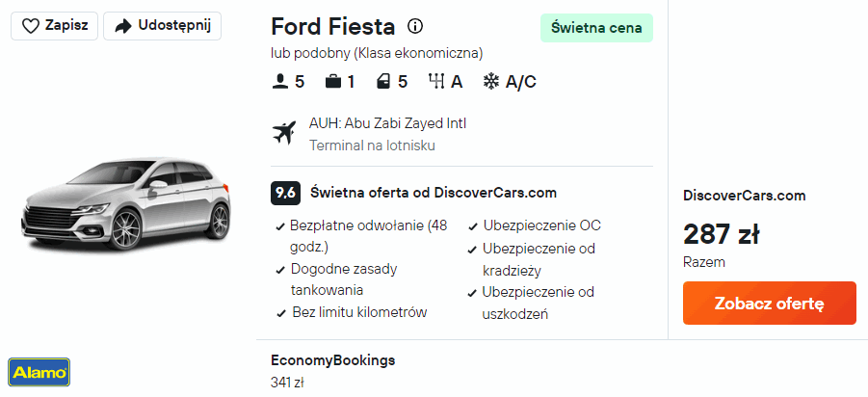Click the Alamo supplier logo
Viewport: 868px width, 397px height.
[x=39, y=372]
